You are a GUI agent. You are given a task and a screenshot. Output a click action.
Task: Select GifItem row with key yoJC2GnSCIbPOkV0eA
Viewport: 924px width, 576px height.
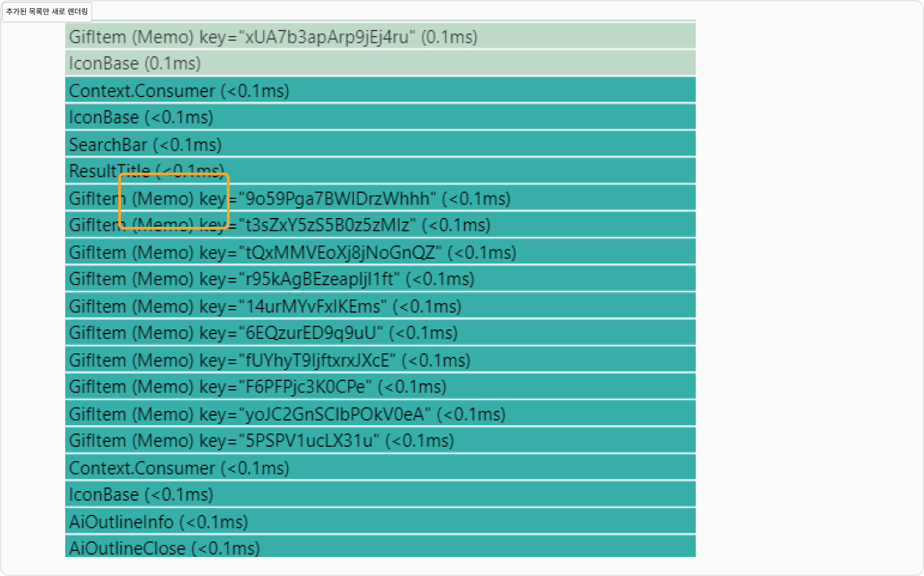tap(380, 413)
